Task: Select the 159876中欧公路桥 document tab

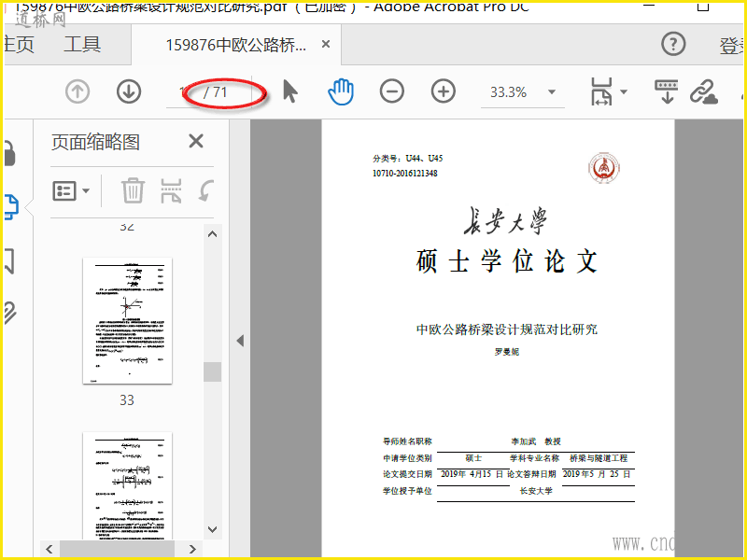Action: 236,45
